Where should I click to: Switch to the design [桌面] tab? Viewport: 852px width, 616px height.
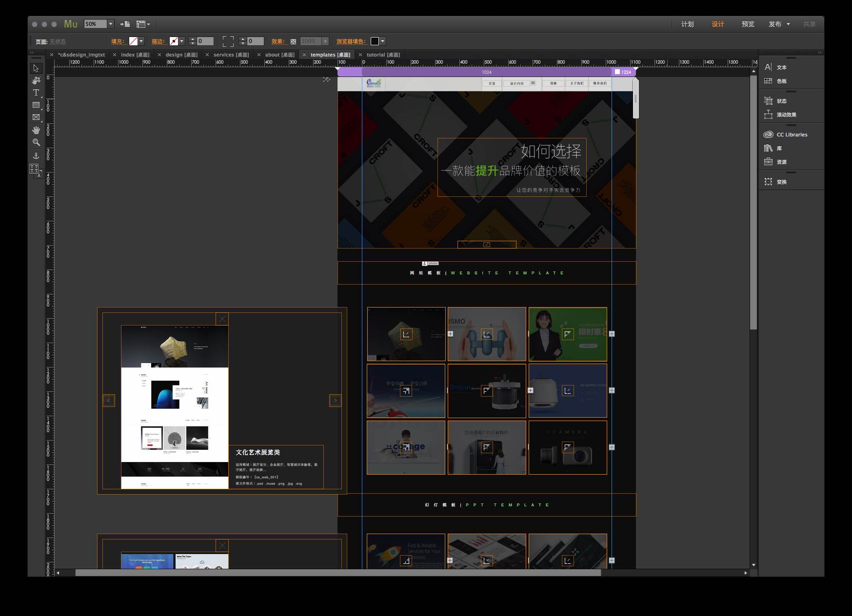pos(181,55)
